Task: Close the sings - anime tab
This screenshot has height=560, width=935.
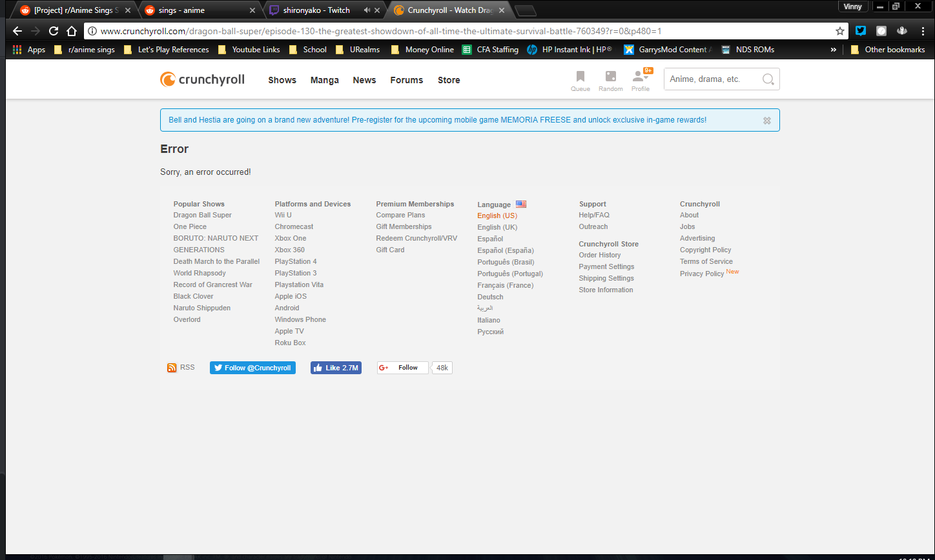Action: (x=252, y=10)
